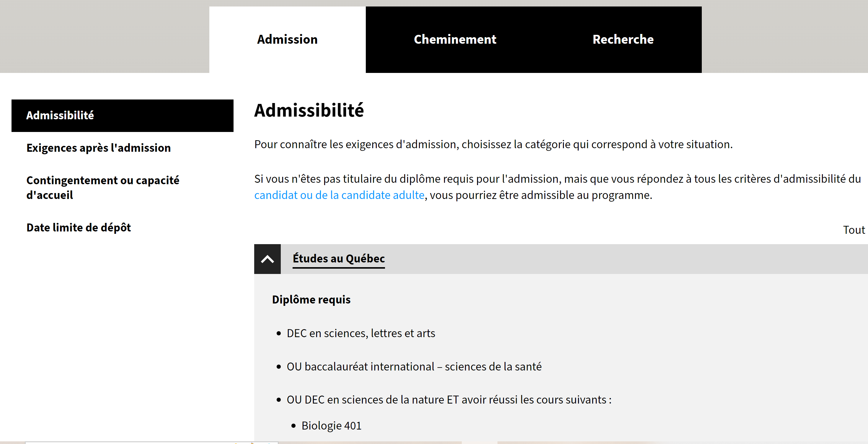Open Contingentement ou capacité d'accueil

coord(102,187)
